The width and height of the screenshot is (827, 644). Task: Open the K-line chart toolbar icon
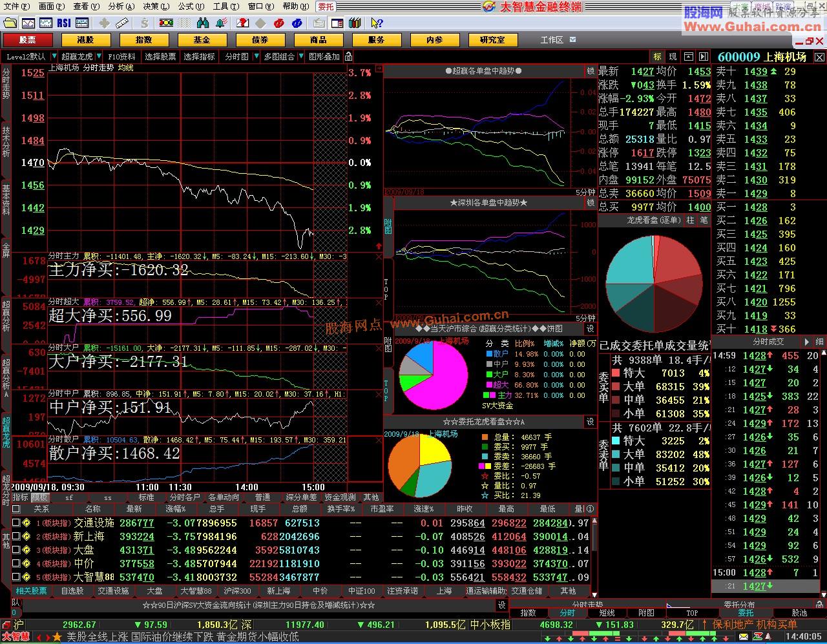pyautogui.click(x=46, y=23)
